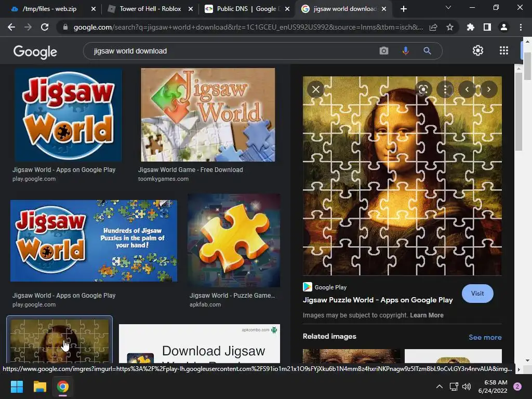
Task: Click See more related images
Action: pyautogui.click(x=485, y=337)
